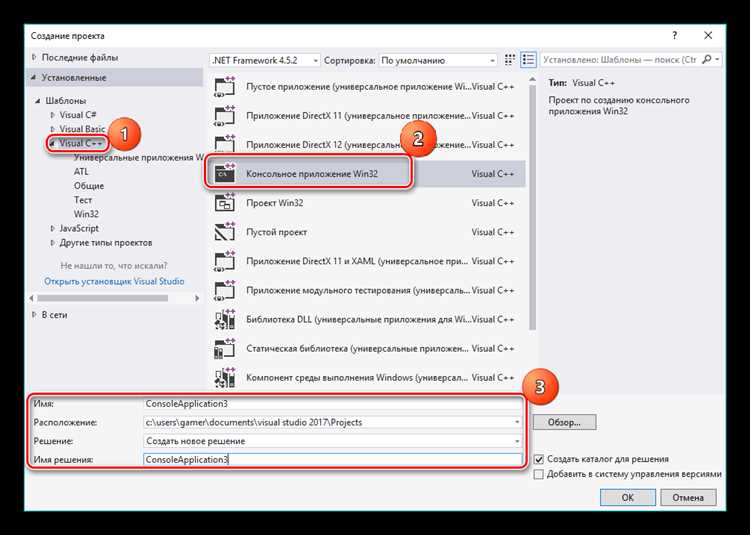This screenshot has width=750, height=535.
Task: Click the OK button
Action: [x=628, y=497]
